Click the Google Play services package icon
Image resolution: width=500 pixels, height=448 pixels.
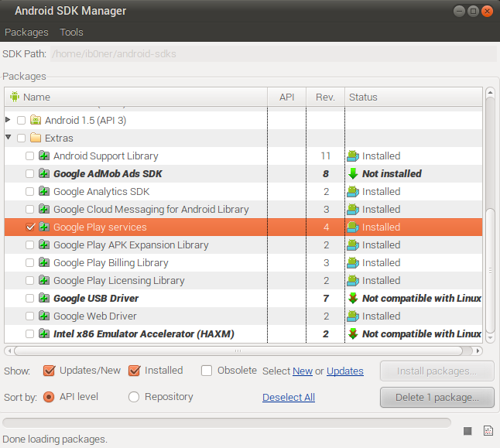44,227
